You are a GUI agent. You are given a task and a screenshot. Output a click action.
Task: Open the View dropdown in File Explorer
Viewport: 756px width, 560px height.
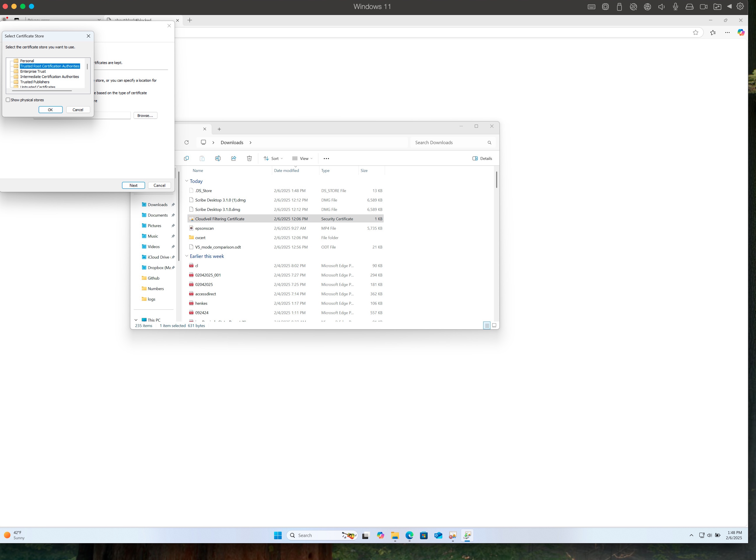pyautogui.click(x=302, y=158)
